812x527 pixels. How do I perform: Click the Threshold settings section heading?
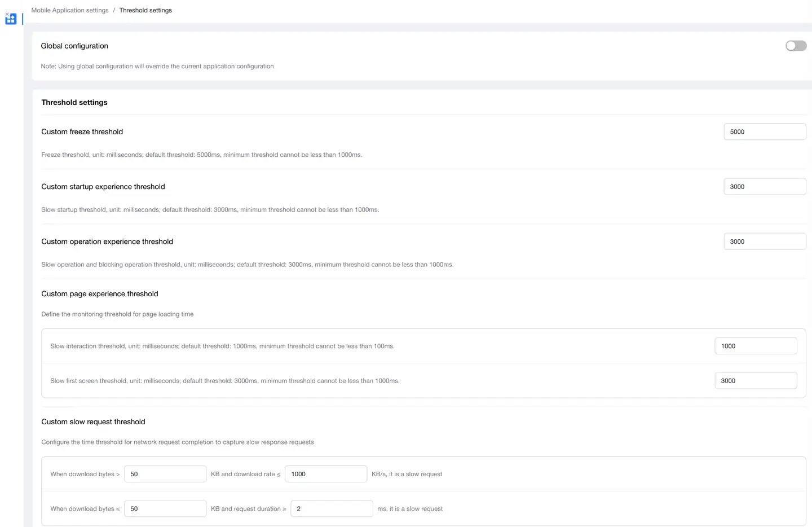74,103
